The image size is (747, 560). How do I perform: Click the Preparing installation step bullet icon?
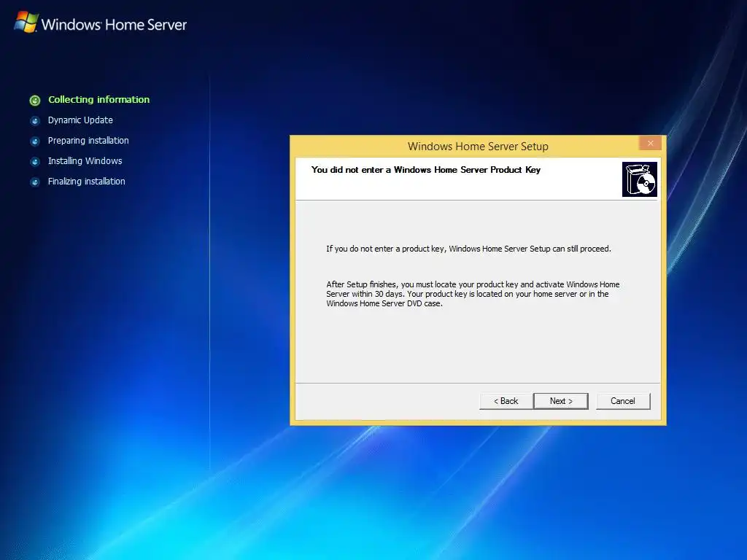pos(35,141)
